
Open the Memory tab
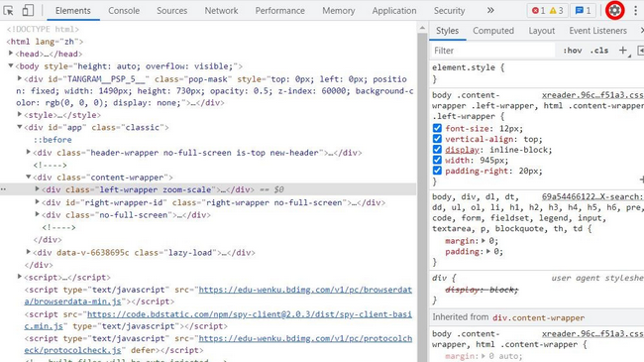click(x=339, y=11)
